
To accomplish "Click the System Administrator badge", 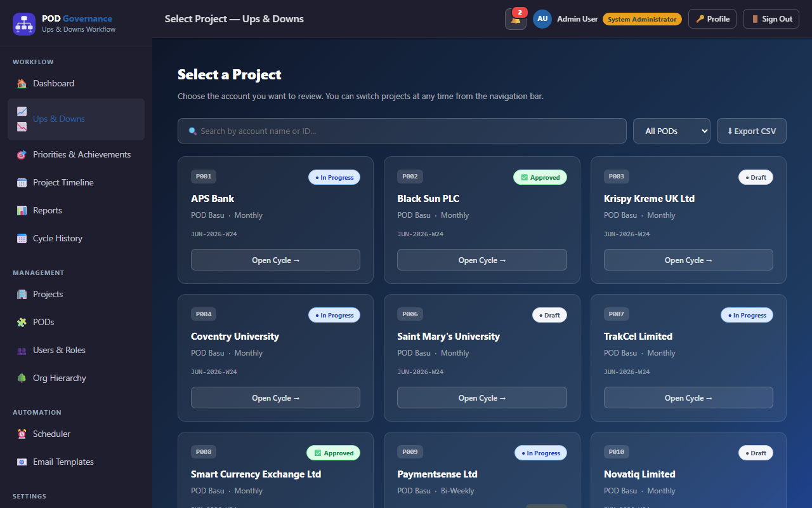I will [x=642, y=19].
